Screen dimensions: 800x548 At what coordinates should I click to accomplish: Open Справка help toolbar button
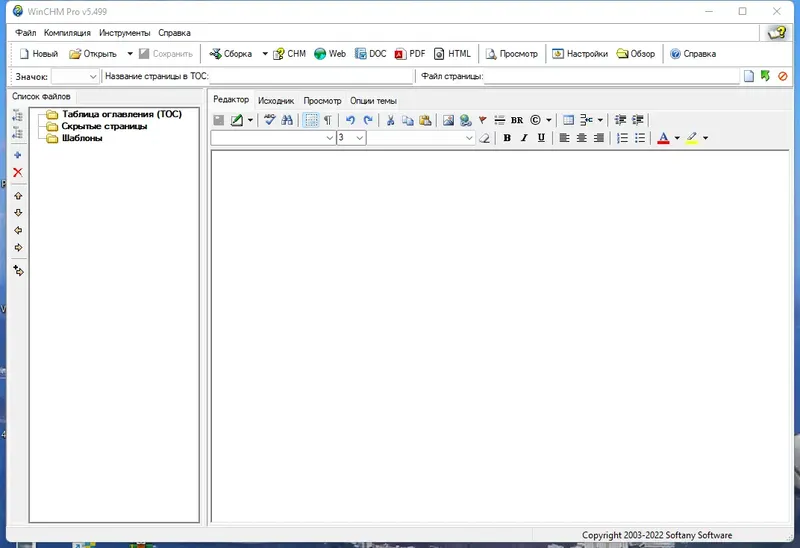pyautogui.click(x=693, y=54)
